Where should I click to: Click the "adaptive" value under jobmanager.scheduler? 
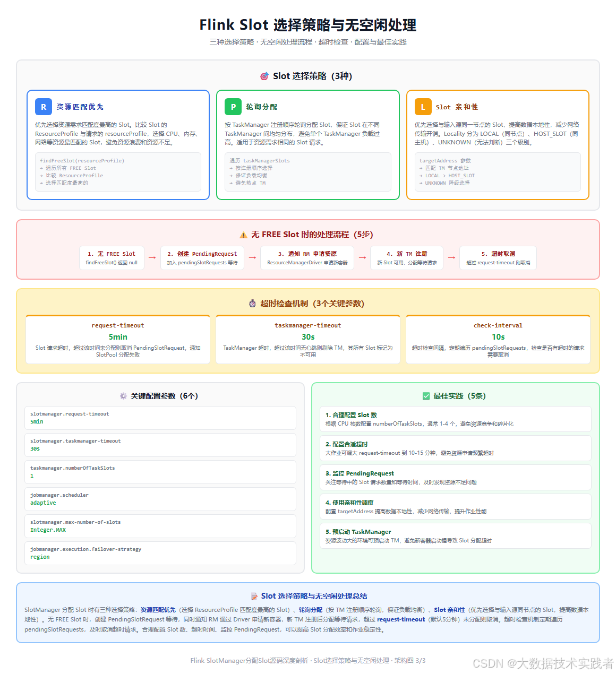pyautogui.click(x=43, y=503)
